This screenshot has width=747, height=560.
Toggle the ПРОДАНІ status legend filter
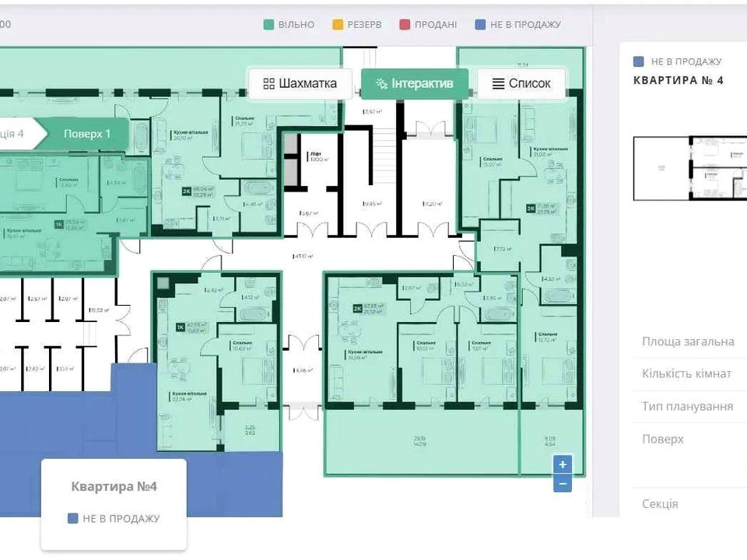pyautogui.click(x=428, y=24)
